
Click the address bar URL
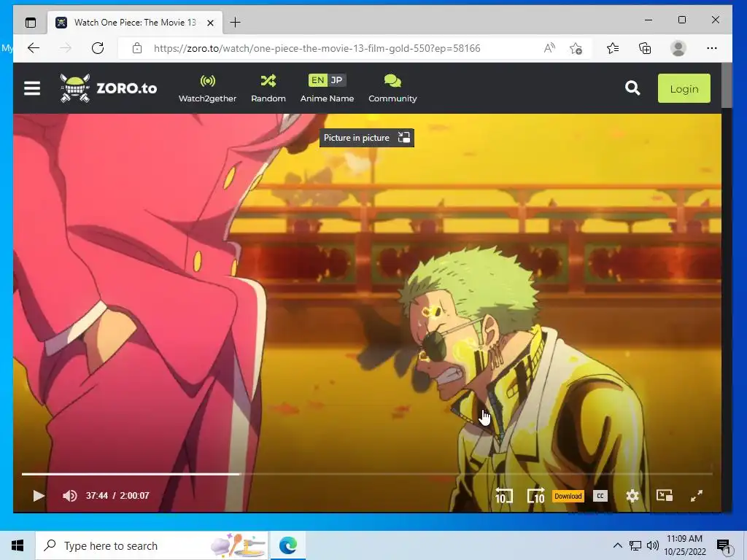(x=317, y=48)
